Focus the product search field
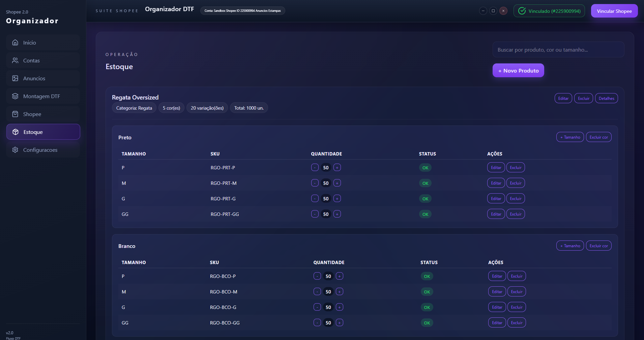Viewport: 644px width, 340px height. 558,50
